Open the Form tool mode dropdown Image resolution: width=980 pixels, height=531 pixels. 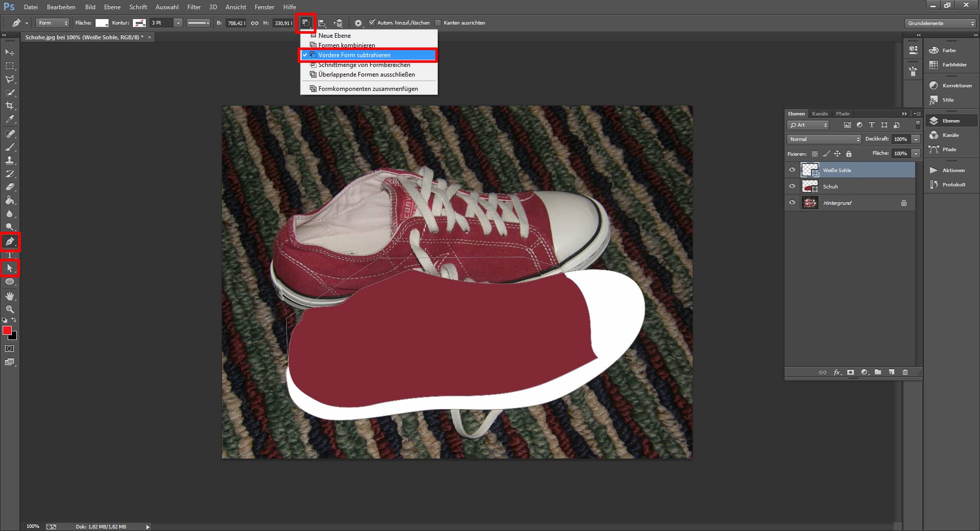click(53, 23)
